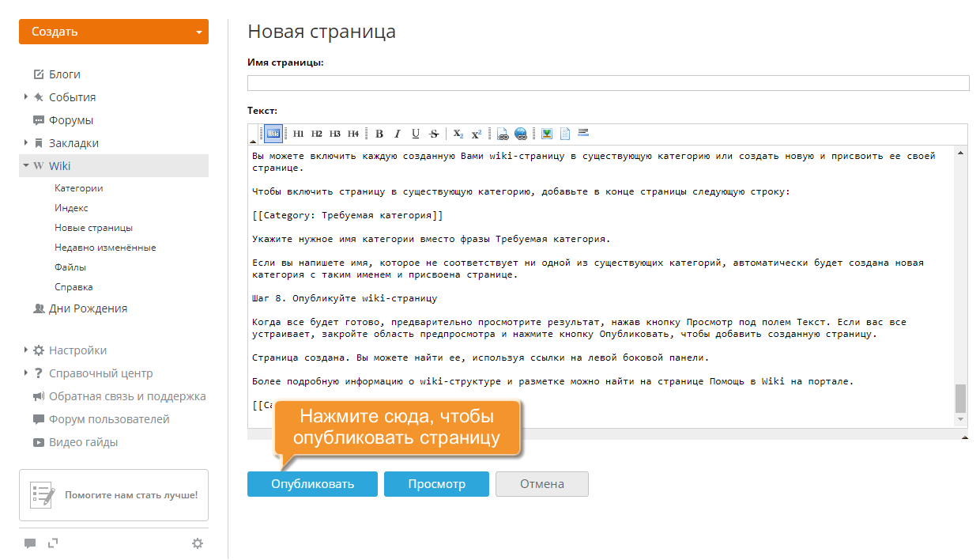Image resolution: width=980 pixels, height=560 pixels.
Task: Open the chat bubble icon at sidebar bottom
Action: 30,543
